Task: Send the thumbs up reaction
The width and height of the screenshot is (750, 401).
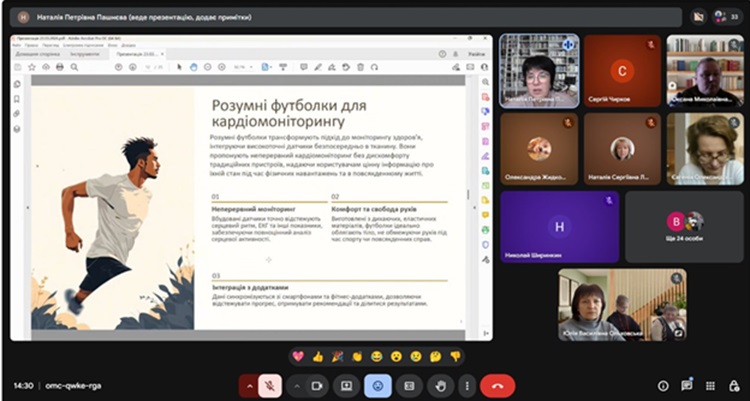Action: [x=318, y=356]
